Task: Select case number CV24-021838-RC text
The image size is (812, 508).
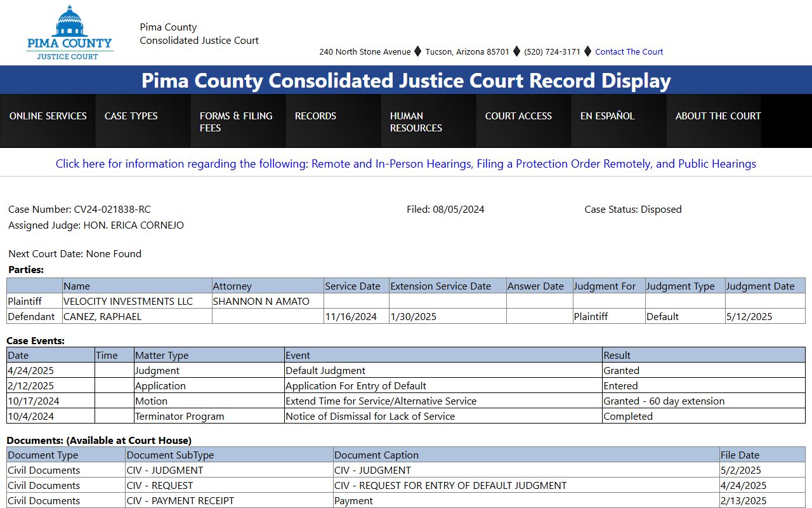Action: 112,210
